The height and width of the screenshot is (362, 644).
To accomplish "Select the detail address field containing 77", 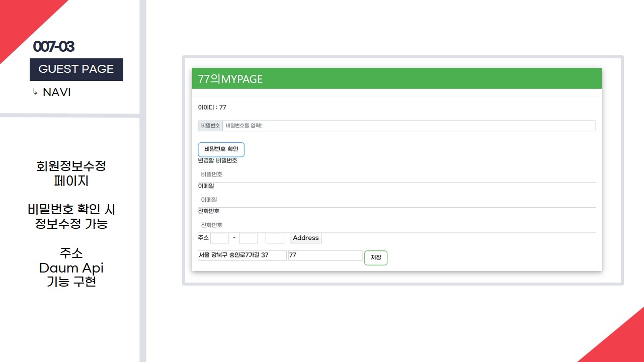I will coord(325,255).
